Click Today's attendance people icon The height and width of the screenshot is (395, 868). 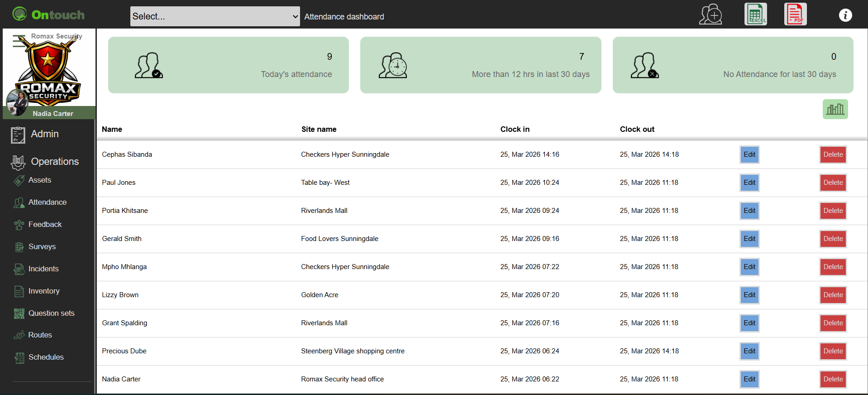coord(148,66)
